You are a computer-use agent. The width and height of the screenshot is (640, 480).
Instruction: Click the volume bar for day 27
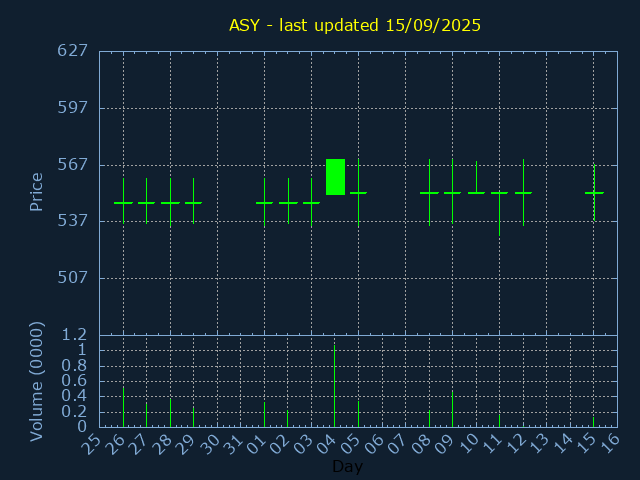coord(147,415)
